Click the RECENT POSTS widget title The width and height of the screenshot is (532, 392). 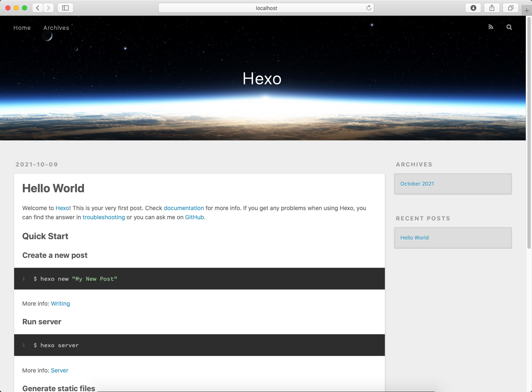click(423, 218)
